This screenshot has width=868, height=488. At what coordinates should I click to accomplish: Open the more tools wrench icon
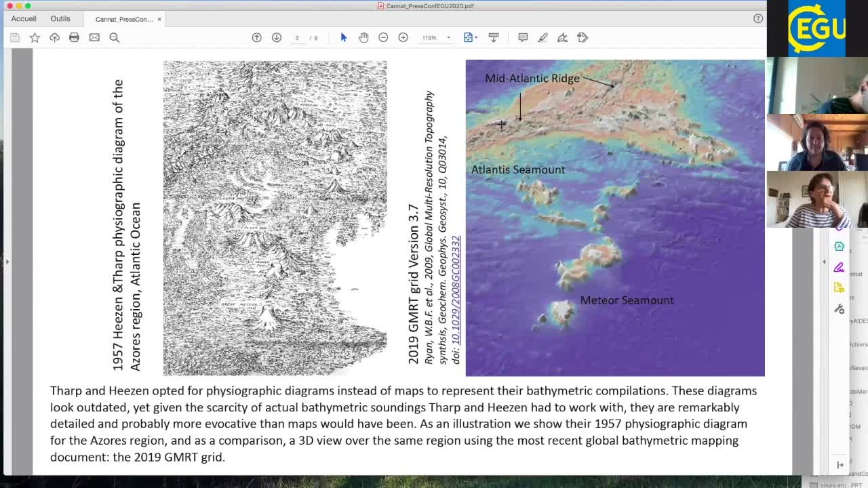tap(840, 309)
